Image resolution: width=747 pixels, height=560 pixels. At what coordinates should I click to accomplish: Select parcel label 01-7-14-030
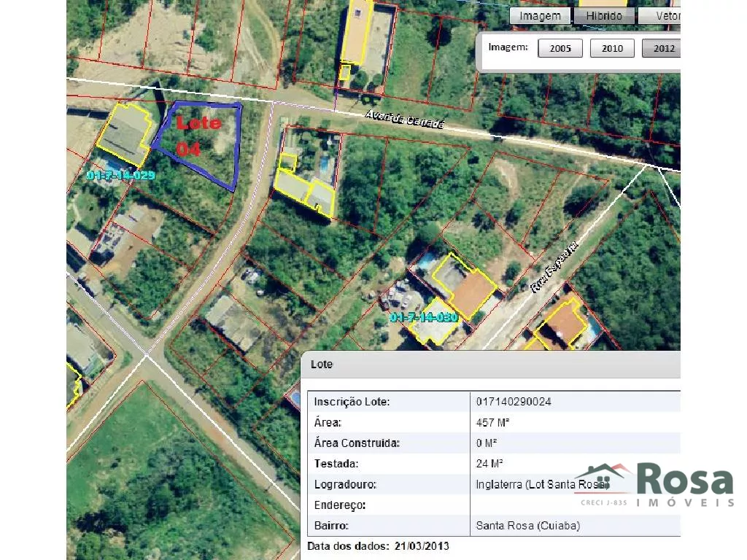pyautogui.click(x=424, y=317)
